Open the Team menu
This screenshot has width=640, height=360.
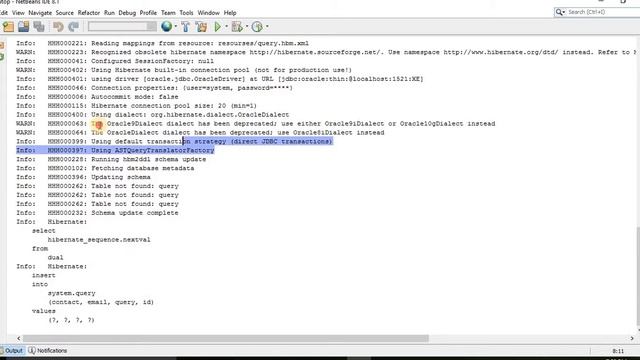click(168, 13)
